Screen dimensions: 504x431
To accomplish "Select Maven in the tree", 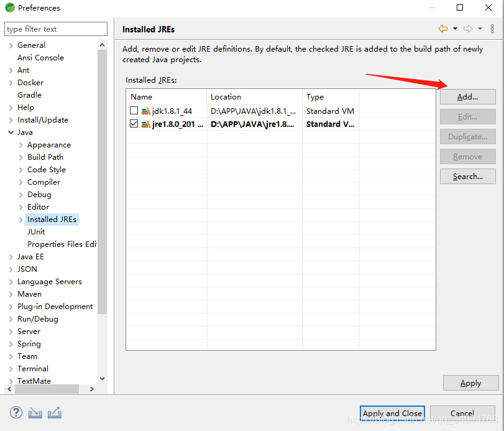I will pos(29,294).
